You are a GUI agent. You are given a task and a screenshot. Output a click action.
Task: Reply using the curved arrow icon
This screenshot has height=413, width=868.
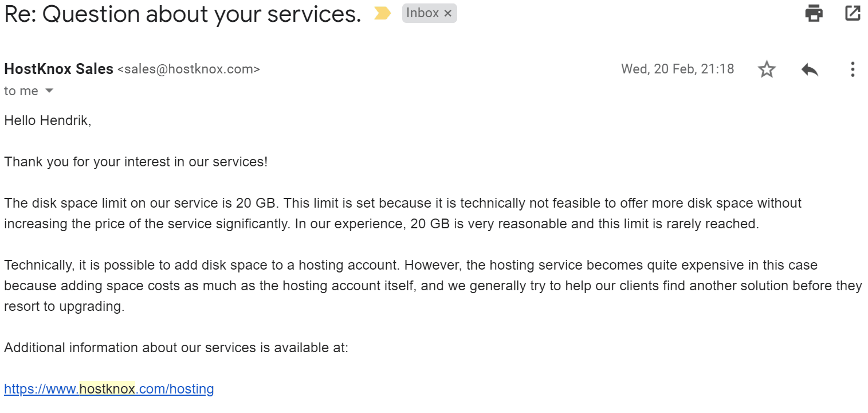810,69
